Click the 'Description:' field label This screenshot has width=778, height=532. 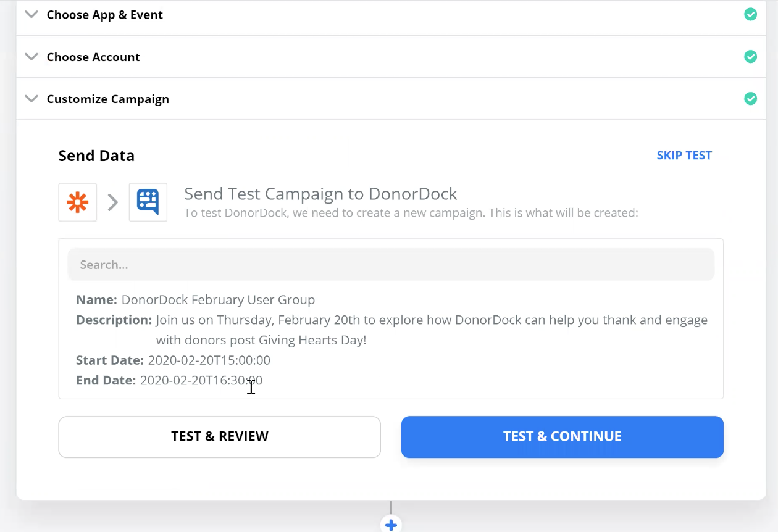(x=114, y=320)
